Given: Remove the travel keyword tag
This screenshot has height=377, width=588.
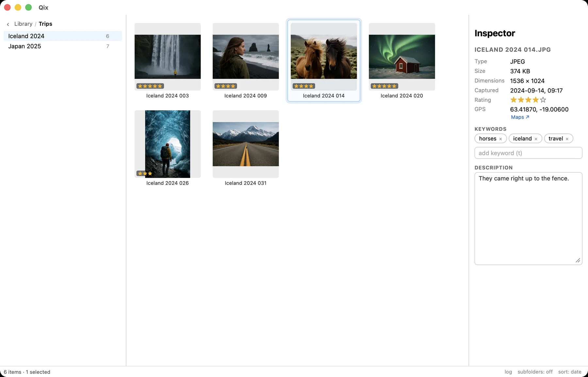Looking at the screenshot, I should click(x=567, y=139).
